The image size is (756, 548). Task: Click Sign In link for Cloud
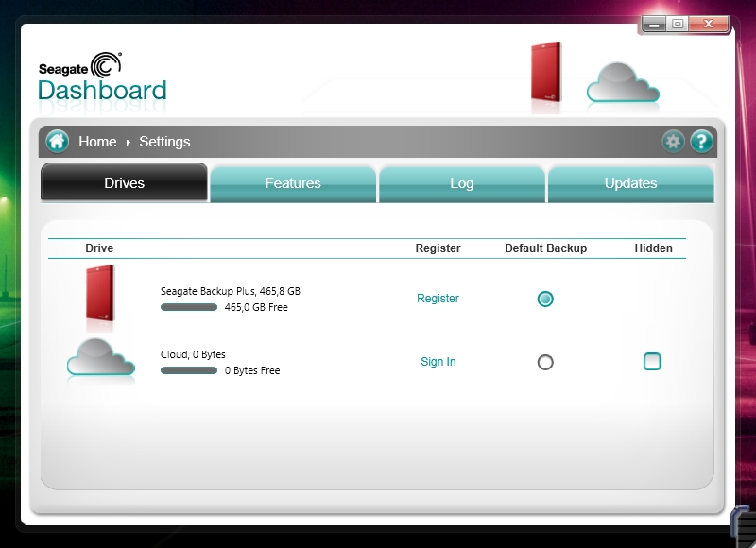coord(438,362)
